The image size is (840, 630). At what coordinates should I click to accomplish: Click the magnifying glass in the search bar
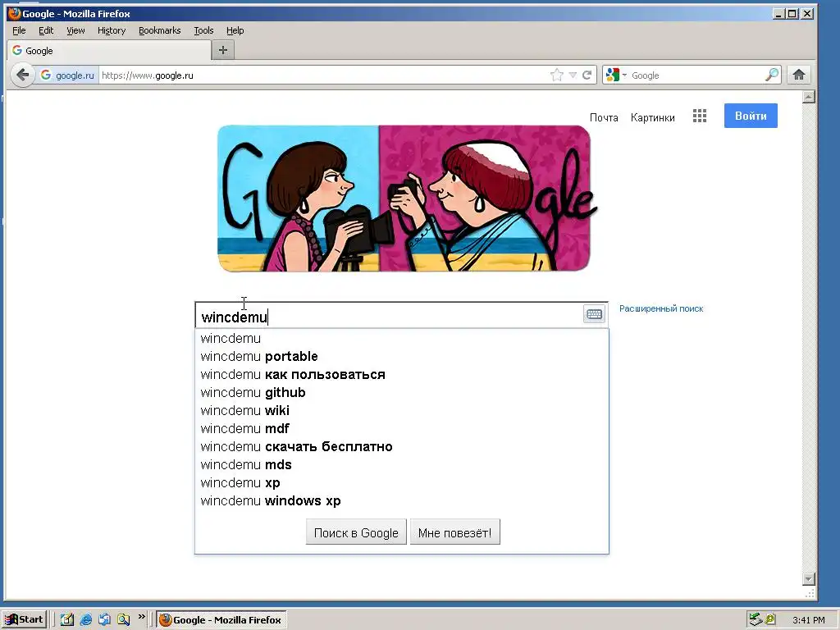772,75
